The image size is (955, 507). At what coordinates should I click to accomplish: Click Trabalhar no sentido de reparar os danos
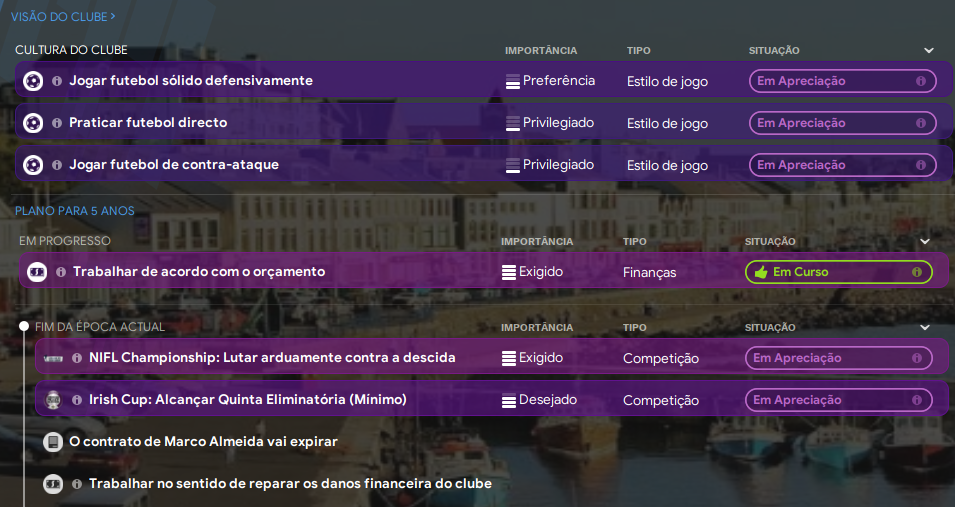coord(291,484)
